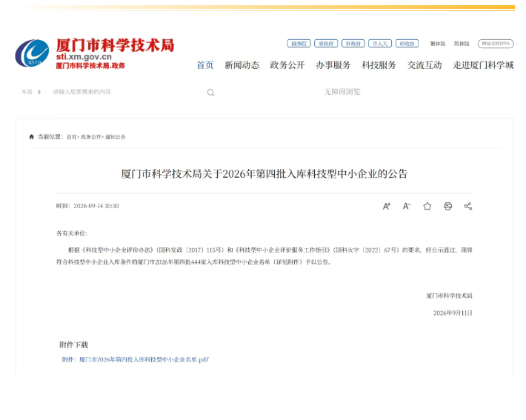Viewport: 526px width, 420px height.
Task: Favorite the article with star icon
Action: 427,206
